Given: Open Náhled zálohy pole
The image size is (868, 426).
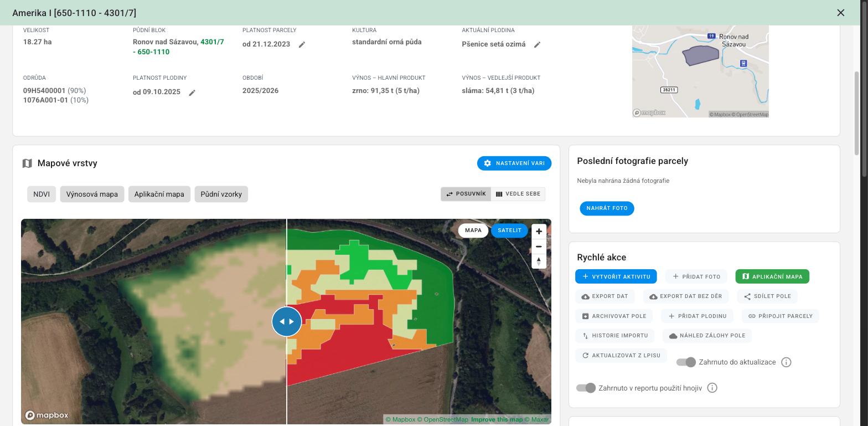Looking at the screenshot, I should click(x=707, y=336).
